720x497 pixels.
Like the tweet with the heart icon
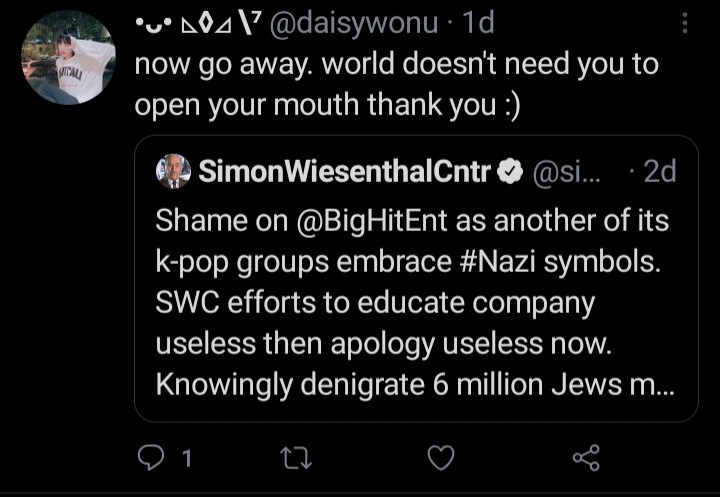[440, 457]
